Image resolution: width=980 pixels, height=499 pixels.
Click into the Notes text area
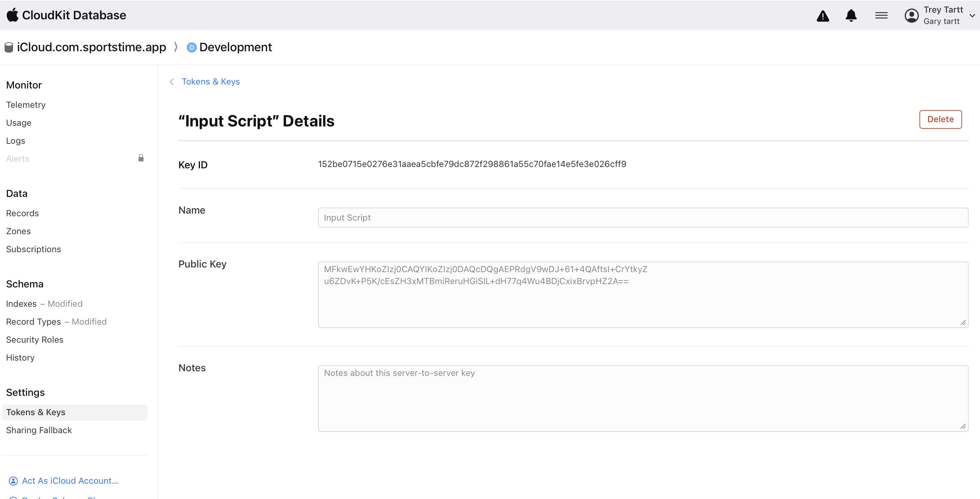(x=643, y=398)
